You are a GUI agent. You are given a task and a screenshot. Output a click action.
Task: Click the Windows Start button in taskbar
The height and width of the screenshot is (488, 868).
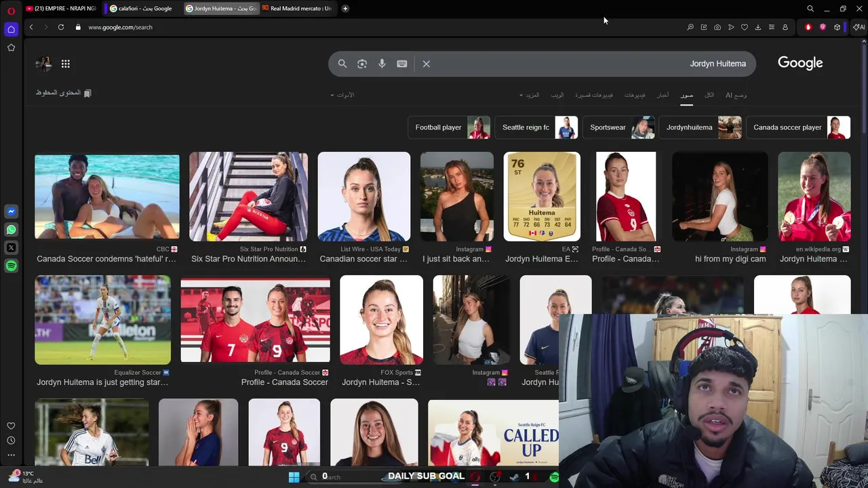(x=294, y=477)
